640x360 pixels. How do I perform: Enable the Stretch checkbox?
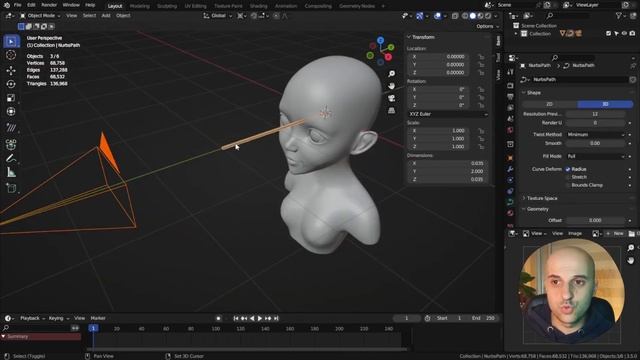click(x=568, y=177)
